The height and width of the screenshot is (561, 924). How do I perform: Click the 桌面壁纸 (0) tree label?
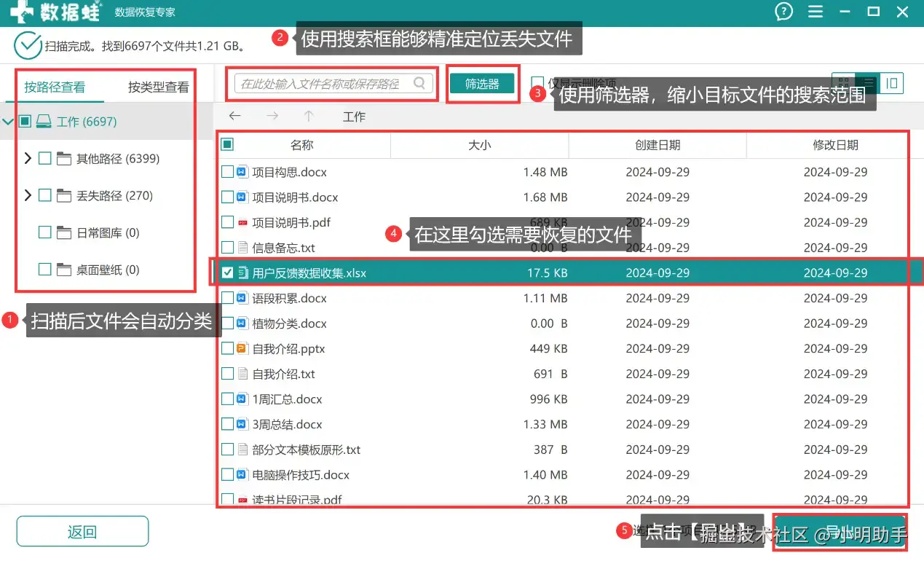pyautogui.click(x=108, y=270)
